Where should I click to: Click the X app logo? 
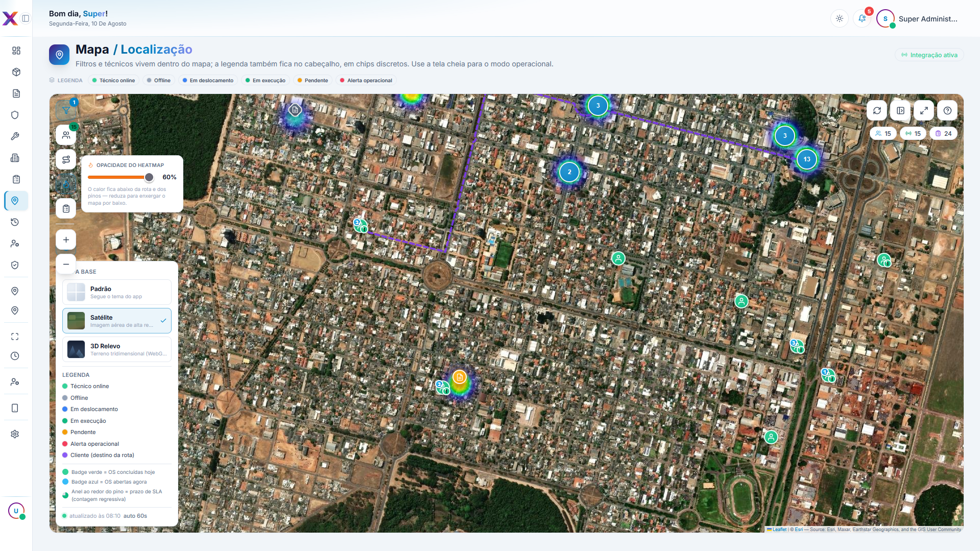tap(10, 18)
